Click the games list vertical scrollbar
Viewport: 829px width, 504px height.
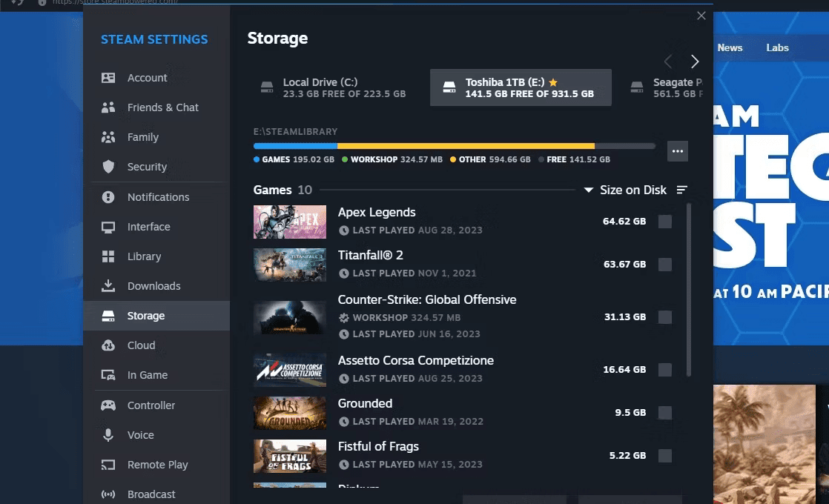click(x=688, y=290)
